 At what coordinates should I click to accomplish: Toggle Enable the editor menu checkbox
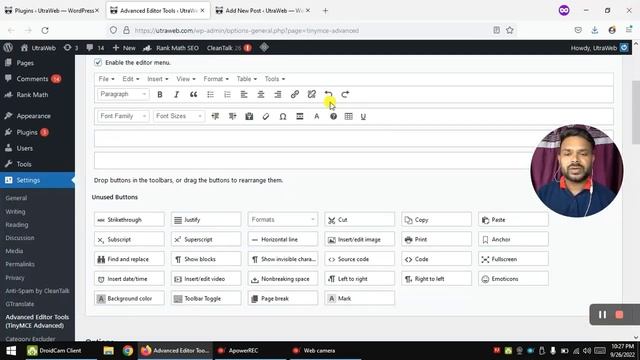click(98, 62)
